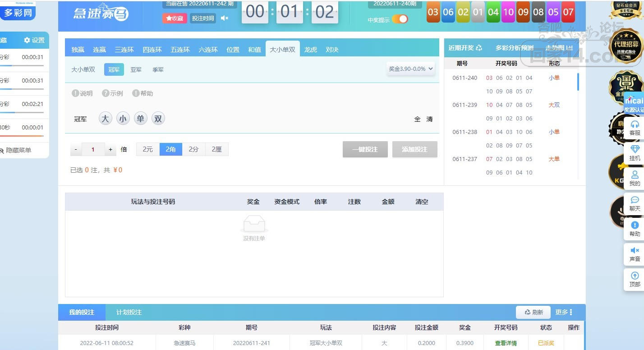Screen dimensions: 644x350
Task: Click the 收藏 favorite star button
Action: (175, 18)
